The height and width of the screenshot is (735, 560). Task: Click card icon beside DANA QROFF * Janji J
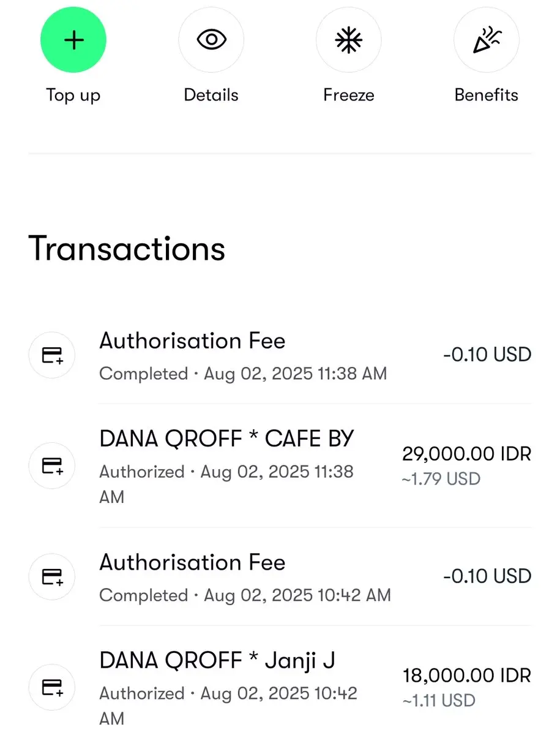(x=52, y=688)
